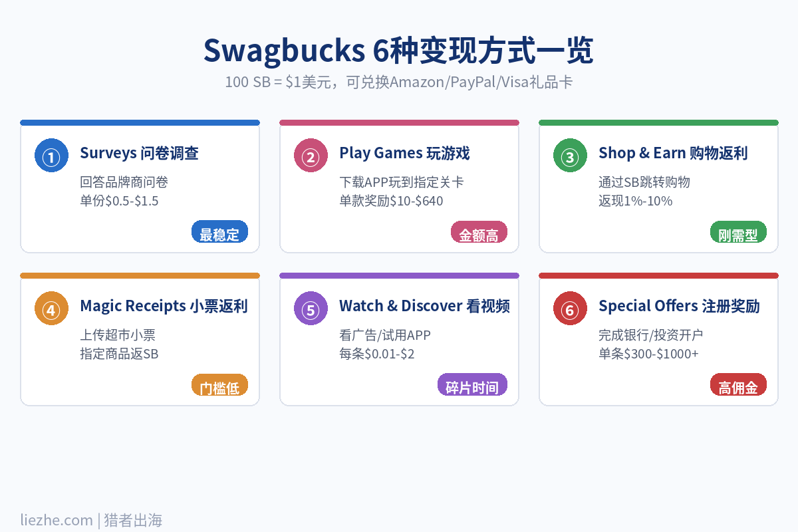Click the 门槛低 badge
Viewport: 798px width, 532px height.
[x=219, y=384]
